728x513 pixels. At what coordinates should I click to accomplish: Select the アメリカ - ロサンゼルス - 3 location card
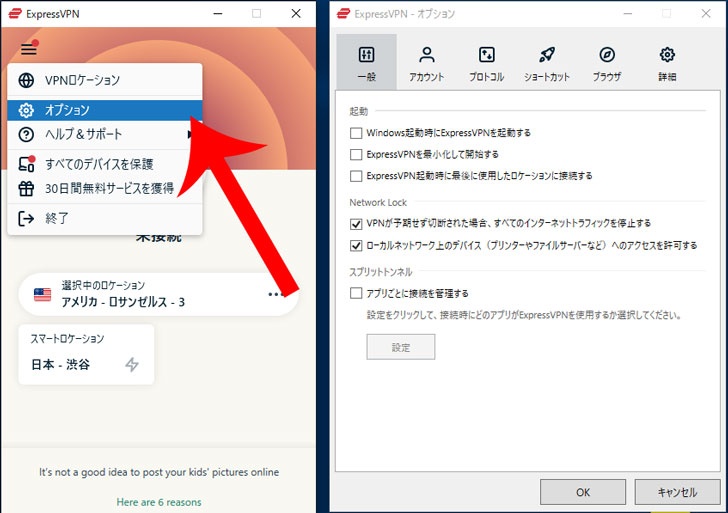pos(158,294)
